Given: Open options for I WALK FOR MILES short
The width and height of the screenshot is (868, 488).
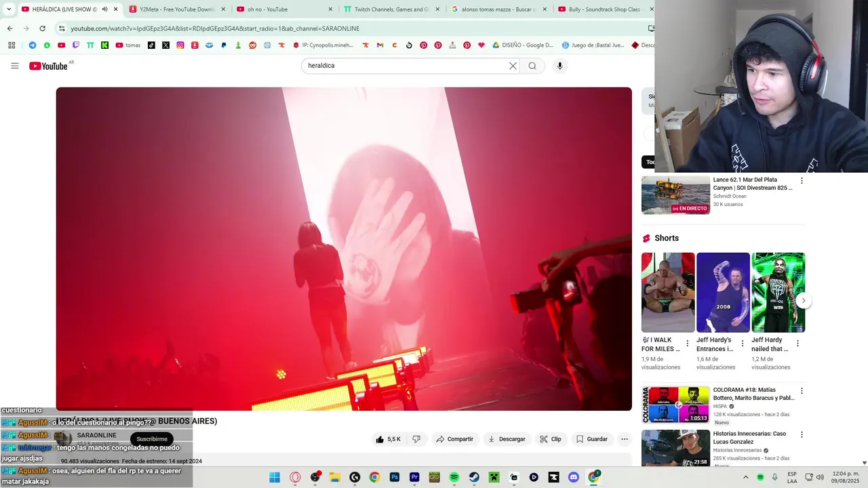Looking at the screenshot, I should 687,344.
